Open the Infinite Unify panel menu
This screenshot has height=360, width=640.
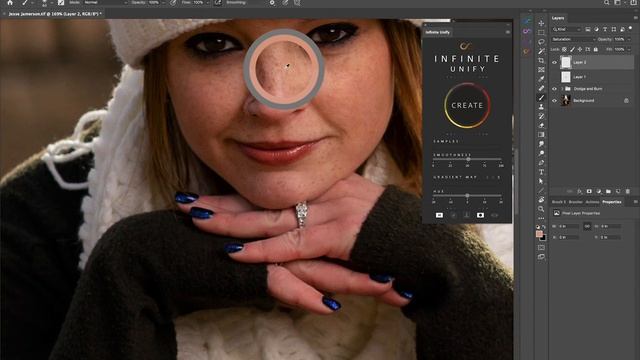tap(508, 32)
